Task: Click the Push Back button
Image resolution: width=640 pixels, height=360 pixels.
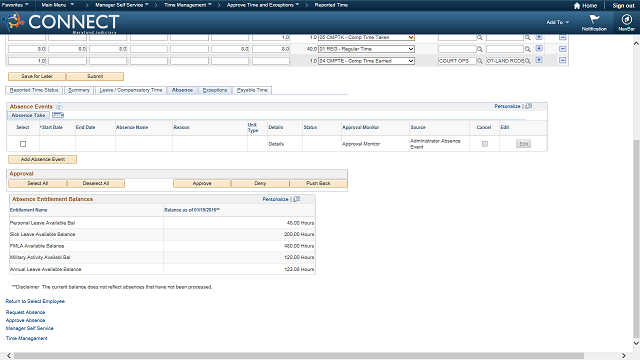Action: click(x=318, y=183)
